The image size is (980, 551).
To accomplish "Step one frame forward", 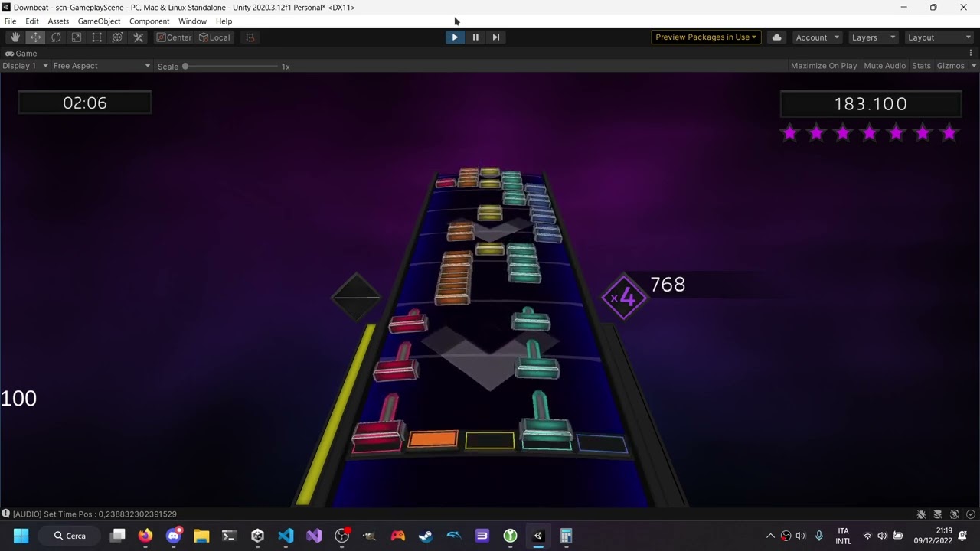I will 495,37.
